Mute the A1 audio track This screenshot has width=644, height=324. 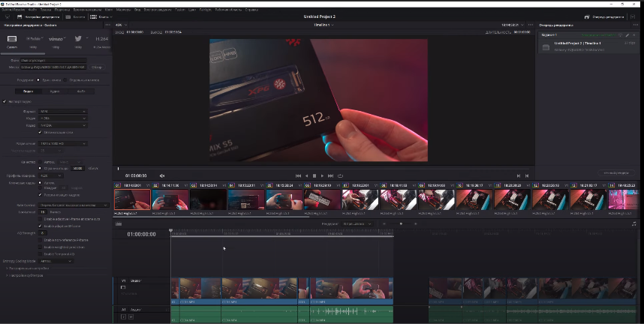(x=131, y=316)
